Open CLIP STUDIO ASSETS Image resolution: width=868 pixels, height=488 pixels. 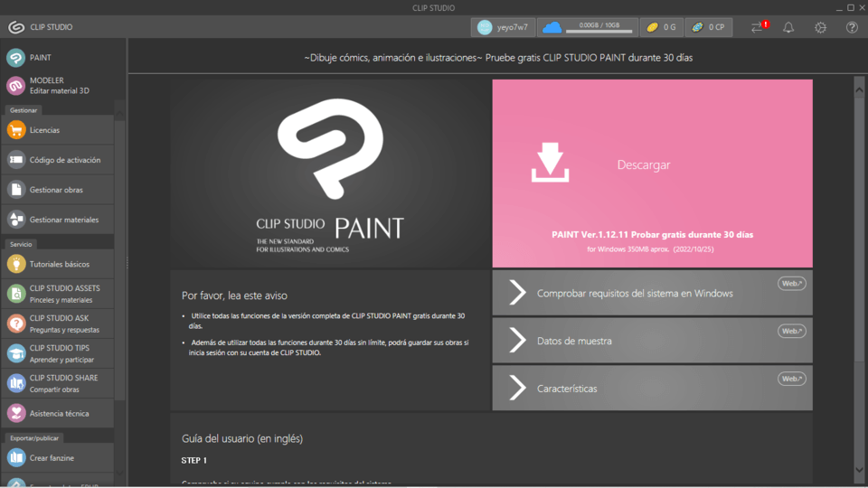[x=58, y=294]
